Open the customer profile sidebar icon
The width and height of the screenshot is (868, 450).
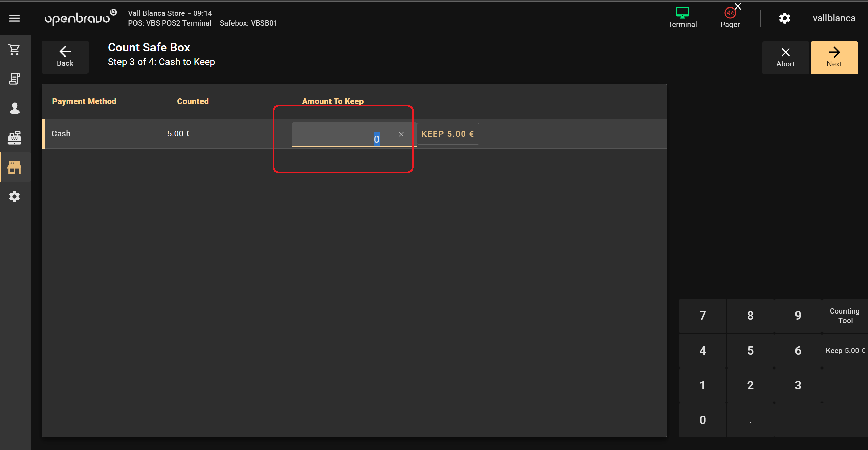[14, 108]
